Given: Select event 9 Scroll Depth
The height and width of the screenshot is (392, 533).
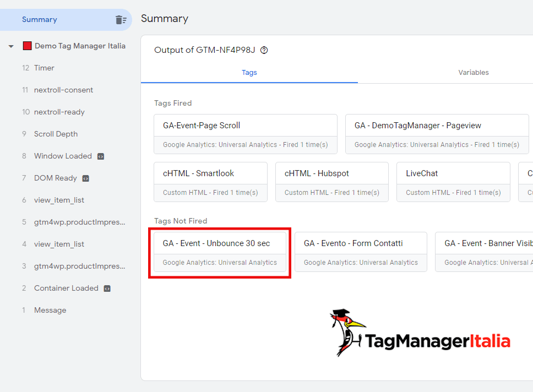Looking at the screenshot, I should tap(50, 134).
